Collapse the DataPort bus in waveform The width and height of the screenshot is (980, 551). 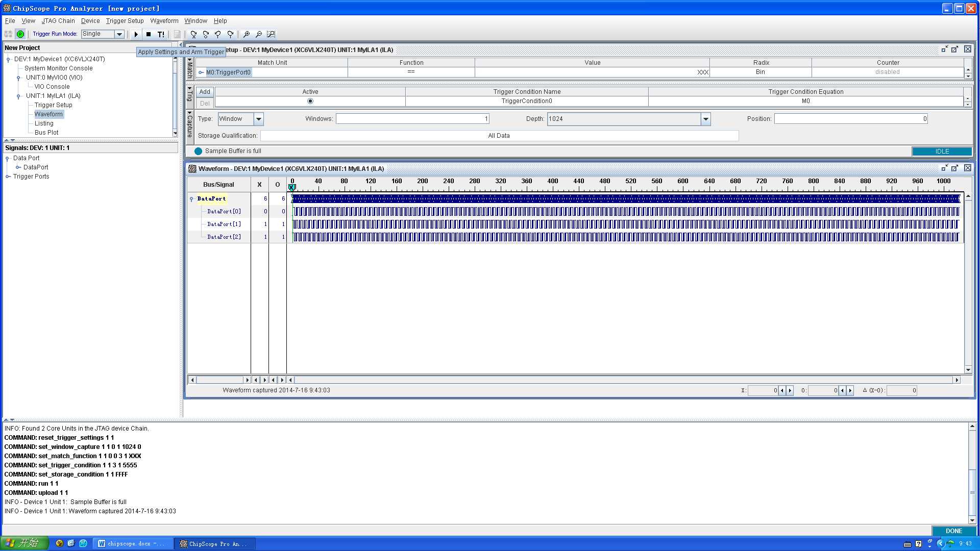(x=192, y=199)
